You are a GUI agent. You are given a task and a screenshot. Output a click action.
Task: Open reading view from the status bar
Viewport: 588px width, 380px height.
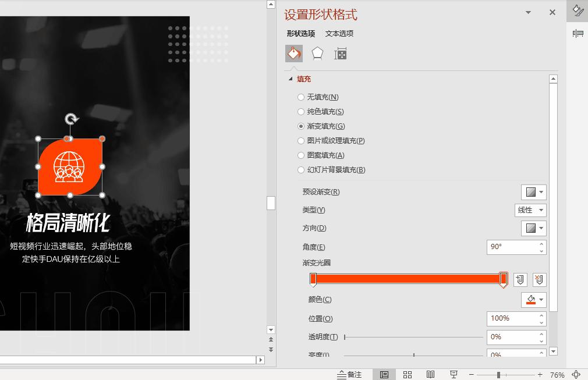tap(431, 374)
